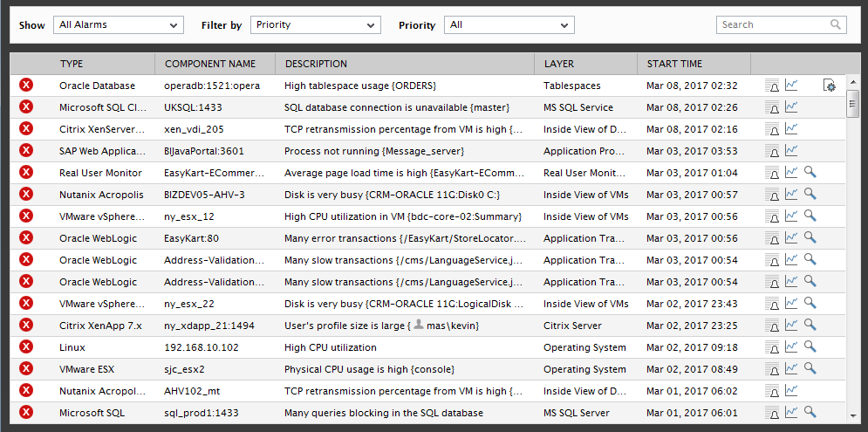868x432 pixels.
Task: Open graph icon for ny_xdapp_21:1494 row
Action: point(791,325)
